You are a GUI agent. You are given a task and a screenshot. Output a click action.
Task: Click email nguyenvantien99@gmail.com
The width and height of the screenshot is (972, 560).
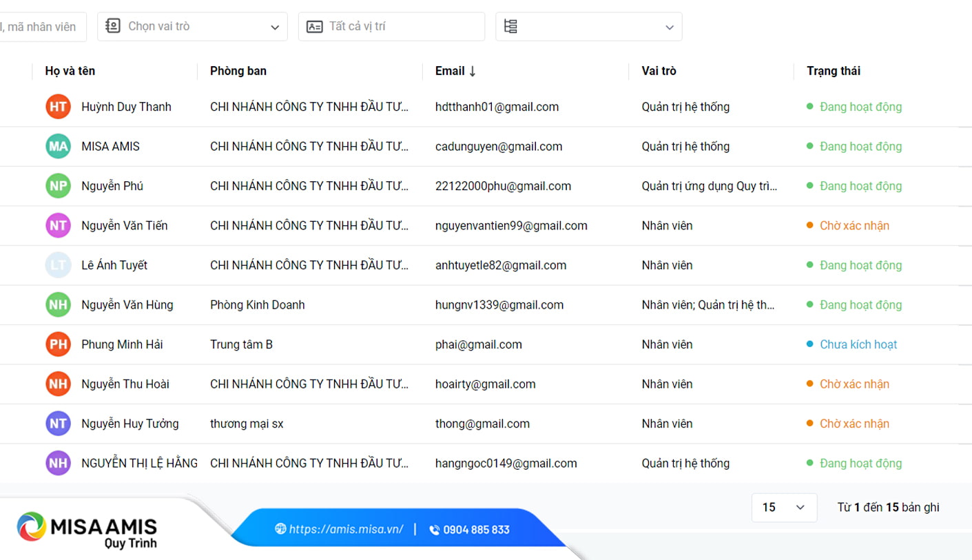511,225
